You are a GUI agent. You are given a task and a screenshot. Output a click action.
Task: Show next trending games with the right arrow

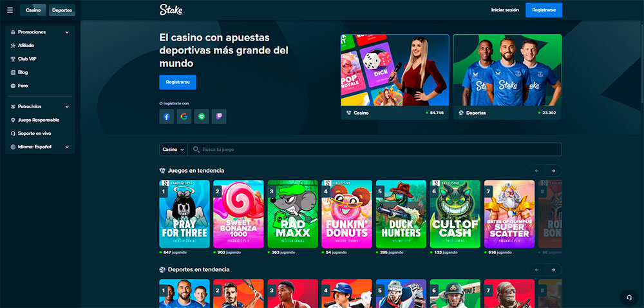coord(553,171)
